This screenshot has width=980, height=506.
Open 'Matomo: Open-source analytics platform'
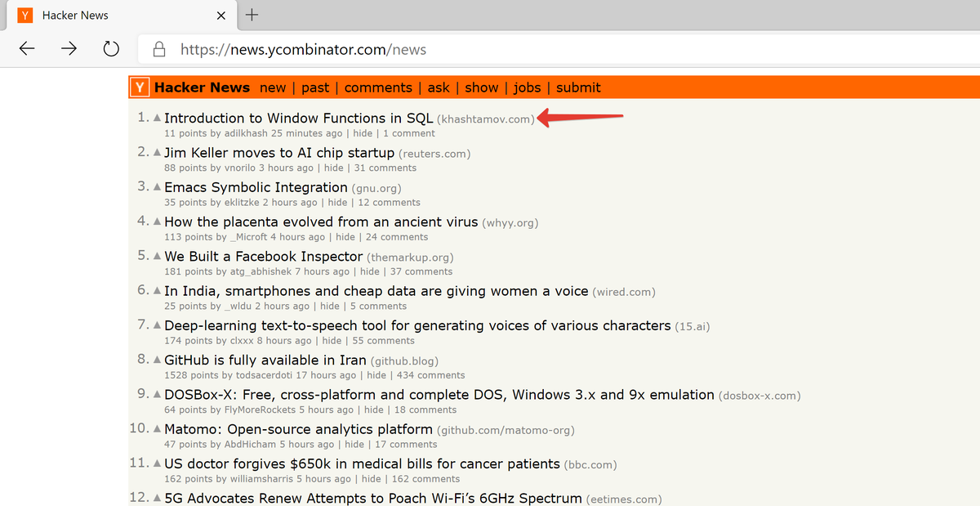[298, 428]
